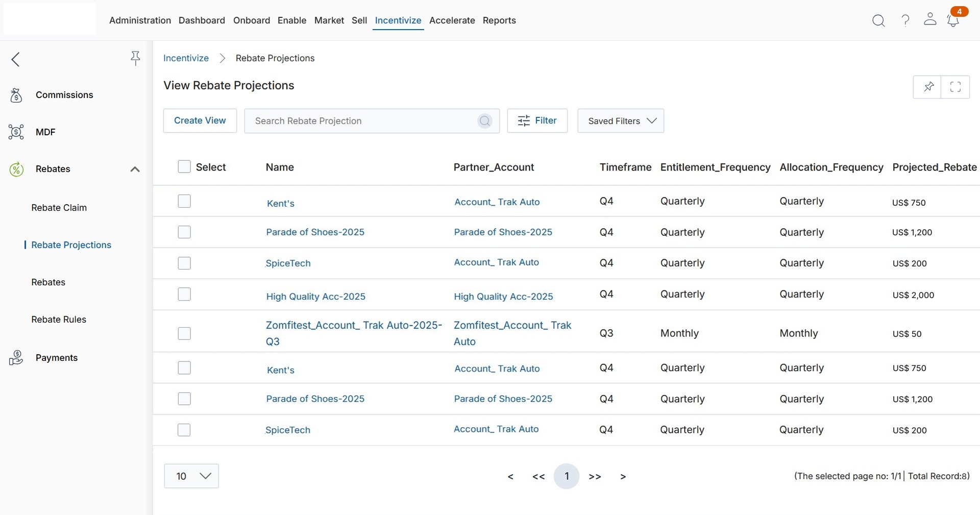Click the Create View button

point(200,120)
